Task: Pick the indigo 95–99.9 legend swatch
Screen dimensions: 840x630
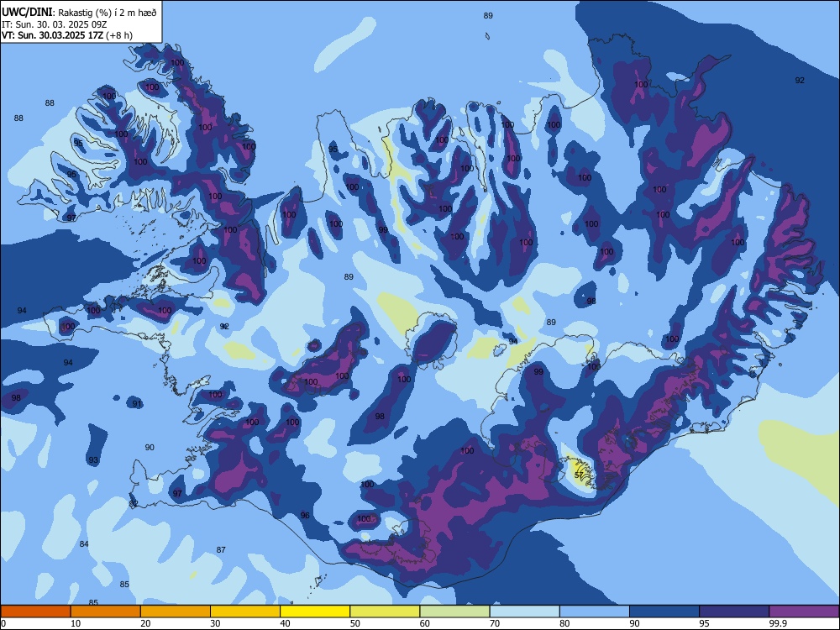Action: pyautogui.click(x=734, y=612)
